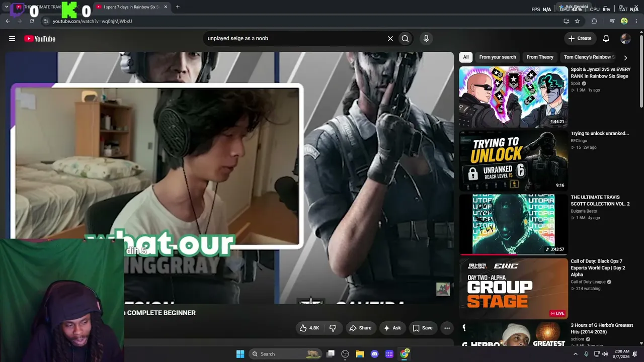The width and height of the screenshot is (644, 362).
Task: Visit the BEClingo channel name
Action: (x=579, y=141)
